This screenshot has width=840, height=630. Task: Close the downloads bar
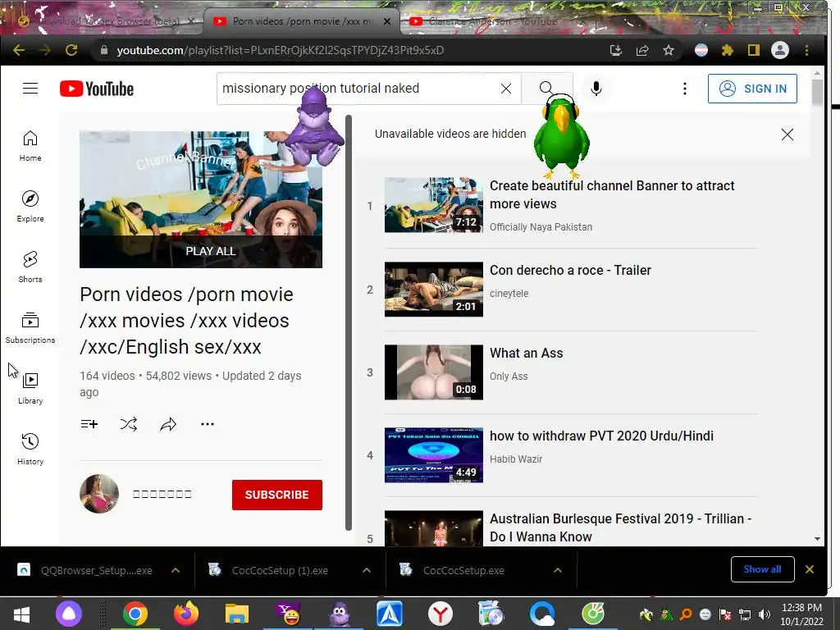point(810,569)
